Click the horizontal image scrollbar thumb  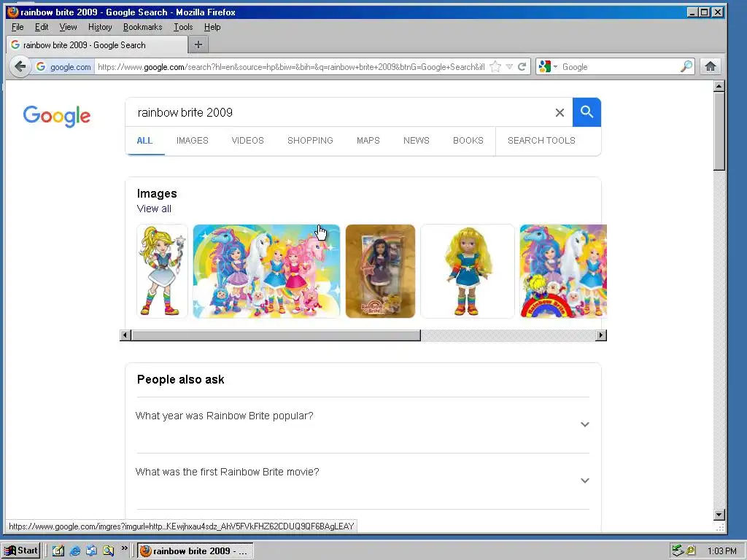click(276, 335)
